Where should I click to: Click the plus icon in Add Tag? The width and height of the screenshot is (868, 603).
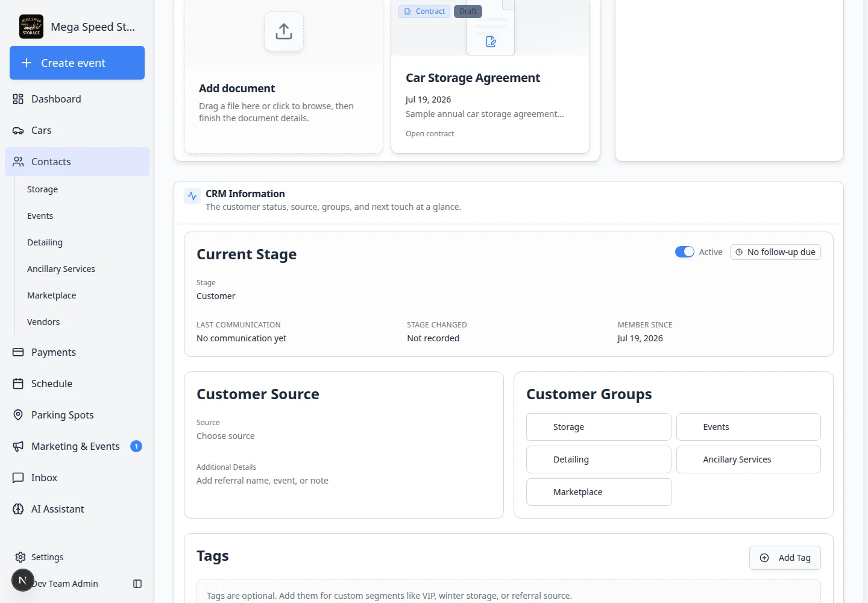764,558
